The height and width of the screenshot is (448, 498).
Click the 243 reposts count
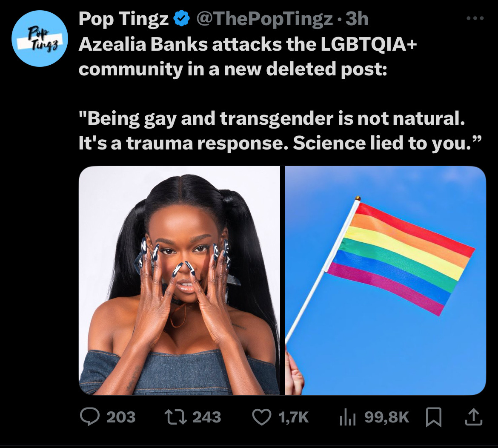click(x=207, y=417)
